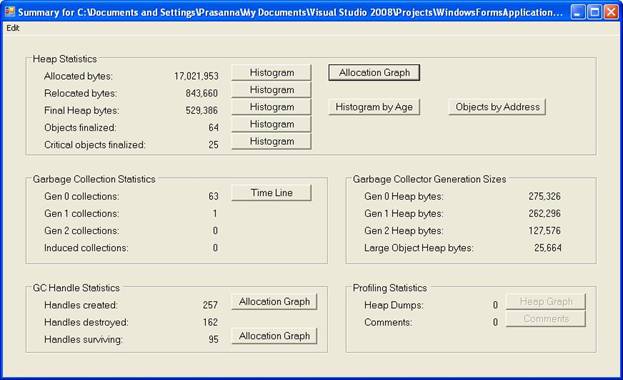Open the Edit menu
This screenshot has height=380, width=623.
pyautogui.click(x=13, y=28)
